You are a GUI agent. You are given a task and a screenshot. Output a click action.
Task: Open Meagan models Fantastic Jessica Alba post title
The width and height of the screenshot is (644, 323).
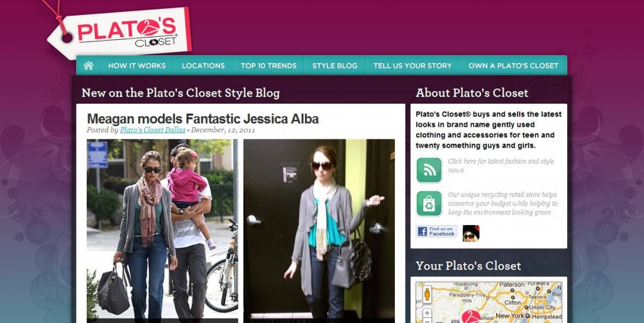[203, 119]
